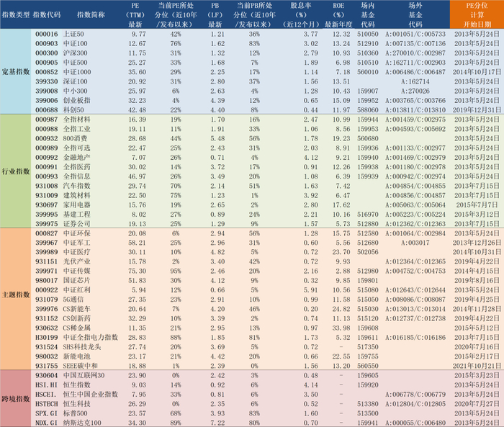Click the 场内基金代码 header
The height and width of the screenshot is (427, 504).
(368, 15)
